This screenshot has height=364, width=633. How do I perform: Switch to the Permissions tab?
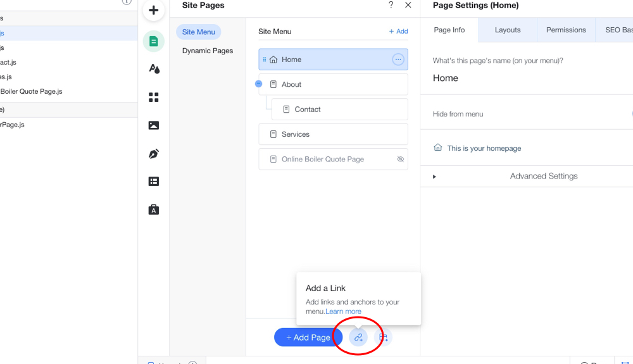(566, 30)
